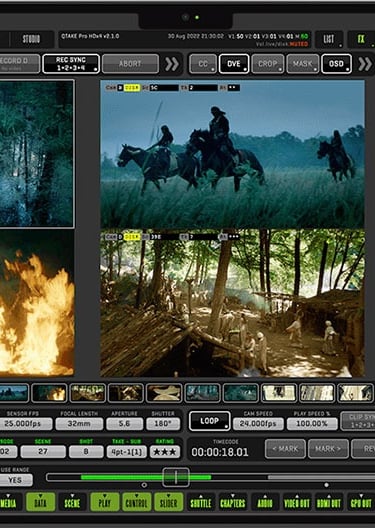Open the fire clip thumbnail in strip

[49, 393]
